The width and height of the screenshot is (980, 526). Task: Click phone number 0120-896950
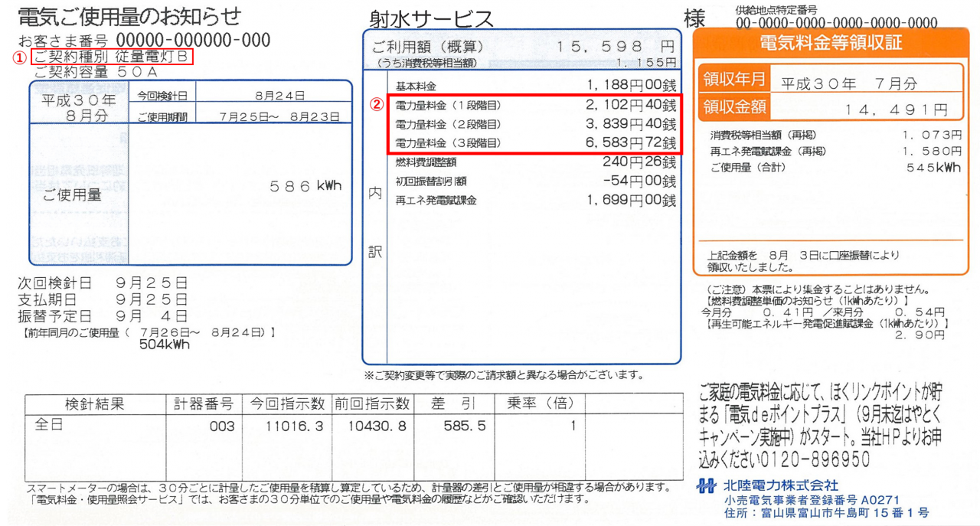tap(815, 459)
